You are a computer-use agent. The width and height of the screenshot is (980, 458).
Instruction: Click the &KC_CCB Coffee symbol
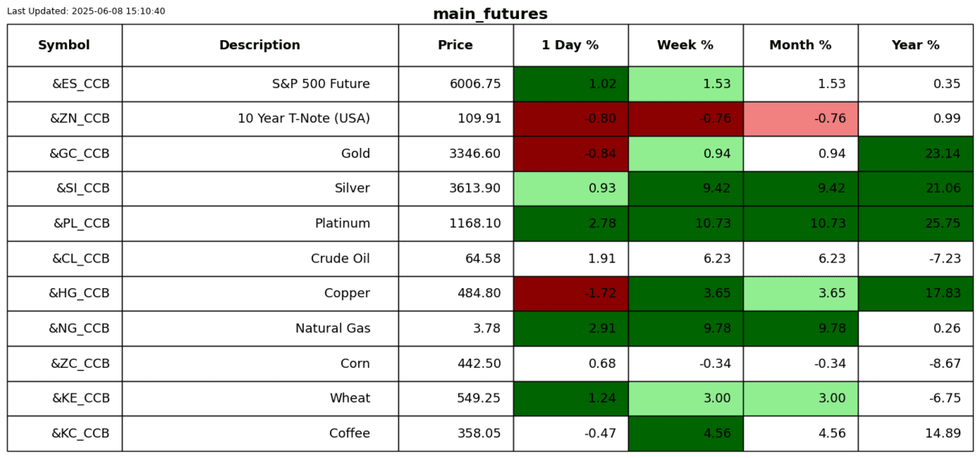pyautogui.click(x=80, y=434)
